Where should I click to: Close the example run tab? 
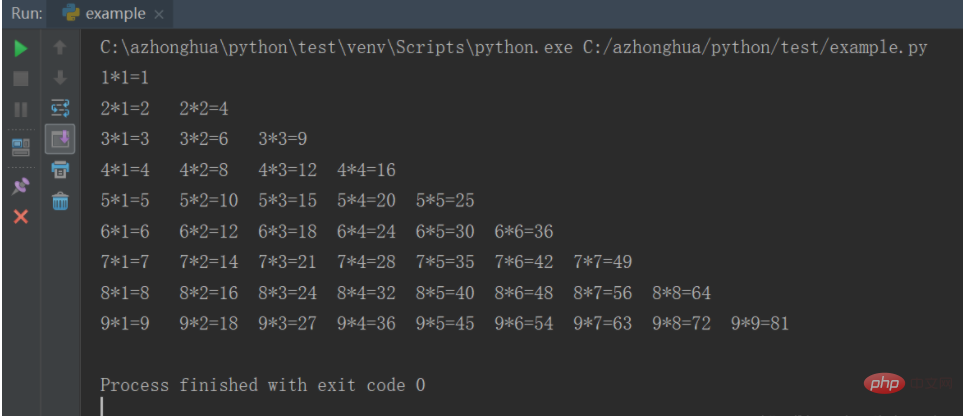159,15
